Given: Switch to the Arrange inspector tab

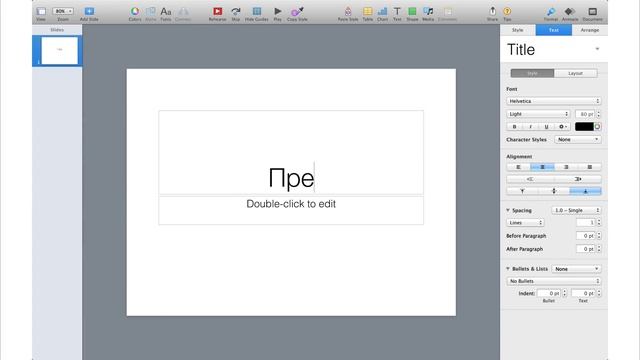Looking at the screenshot, I should click(x=590, y=30).
